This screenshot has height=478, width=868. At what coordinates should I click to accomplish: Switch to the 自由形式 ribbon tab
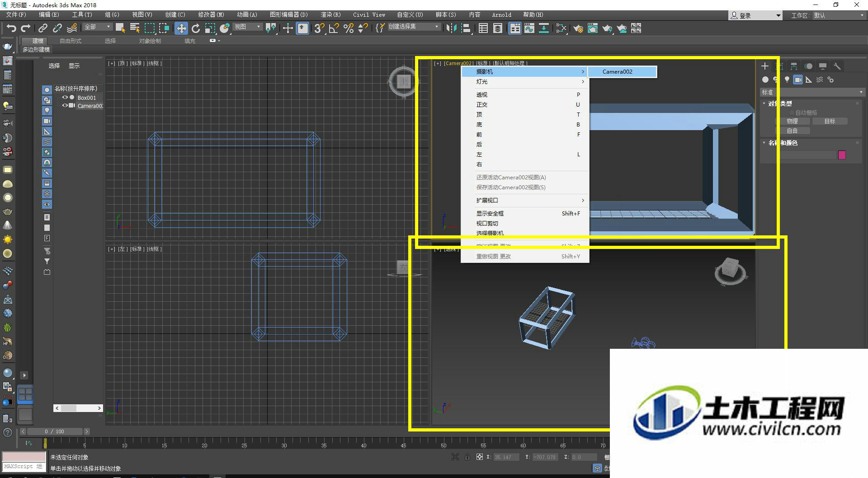pyautogui.click(x=71, y=41)
